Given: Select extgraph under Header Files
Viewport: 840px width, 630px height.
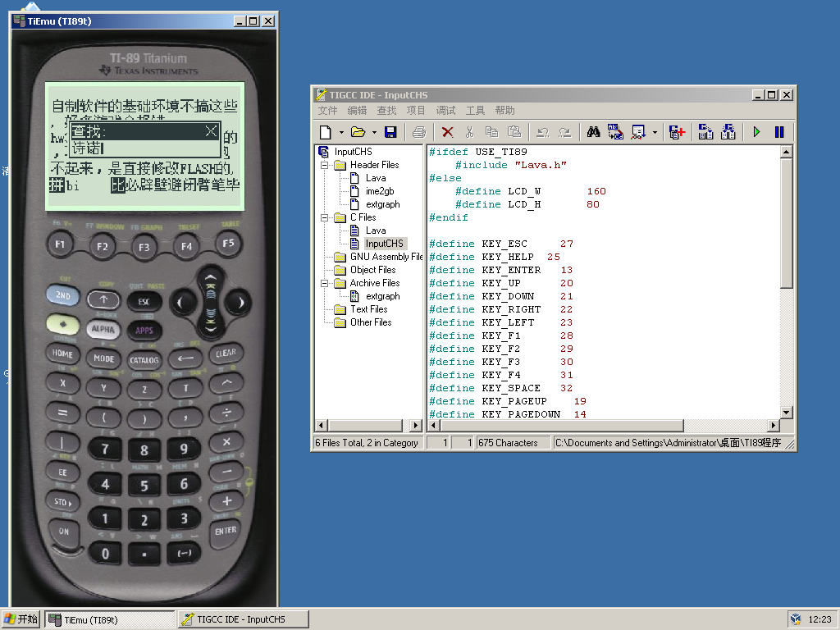Looking at the screenshot, I should (382, 204).
